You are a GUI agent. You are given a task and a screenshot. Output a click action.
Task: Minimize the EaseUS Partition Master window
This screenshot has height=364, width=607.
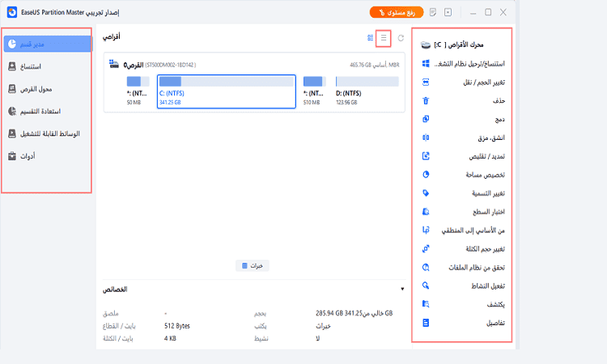473,13
